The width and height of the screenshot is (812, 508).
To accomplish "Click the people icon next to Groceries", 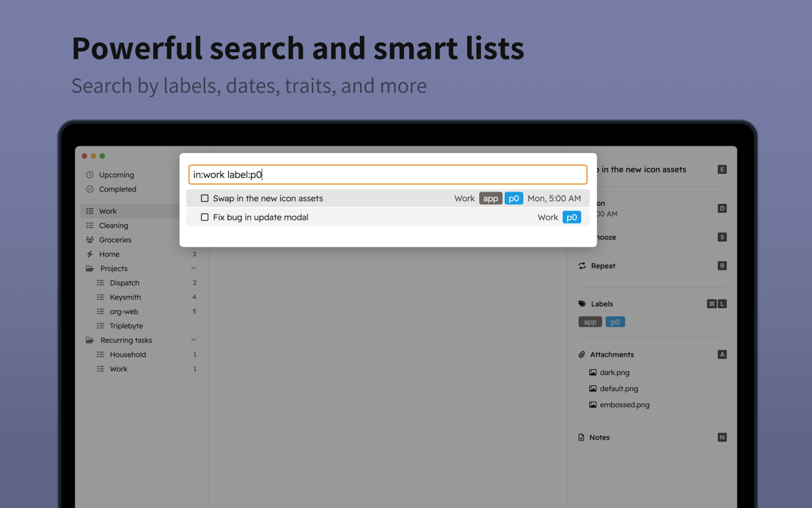I will pos(90,240).
